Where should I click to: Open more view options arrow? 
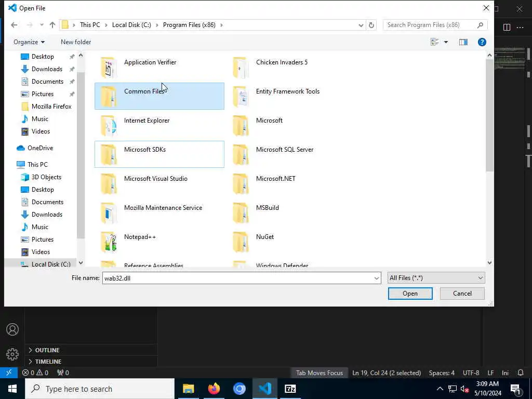(446, 42)
